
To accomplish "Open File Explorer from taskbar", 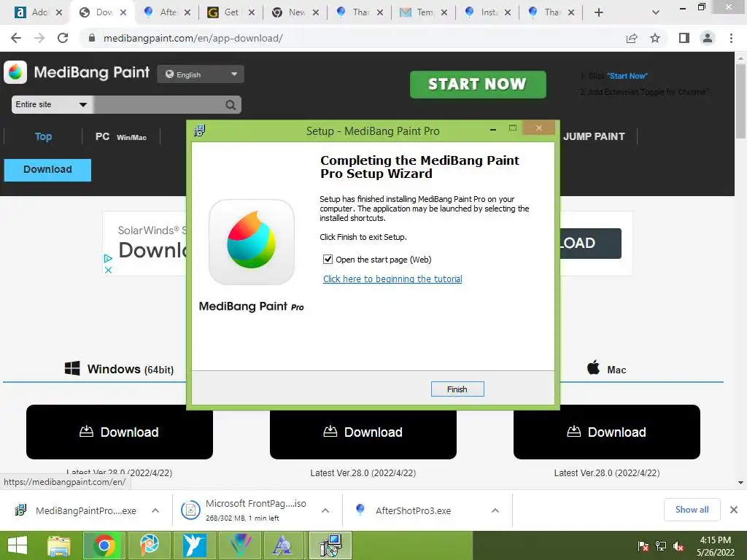I will [59, 545].
